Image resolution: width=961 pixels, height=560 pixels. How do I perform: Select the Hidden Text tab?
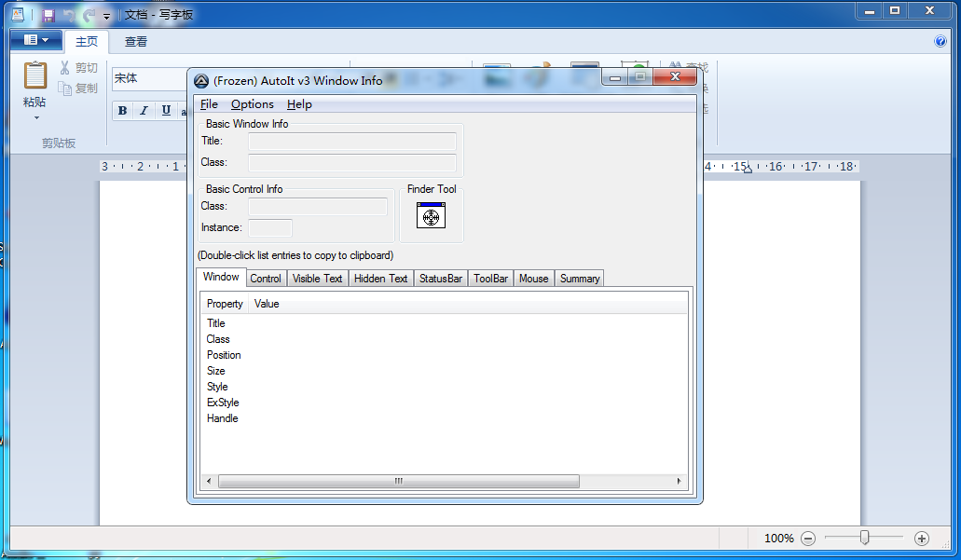380,279
